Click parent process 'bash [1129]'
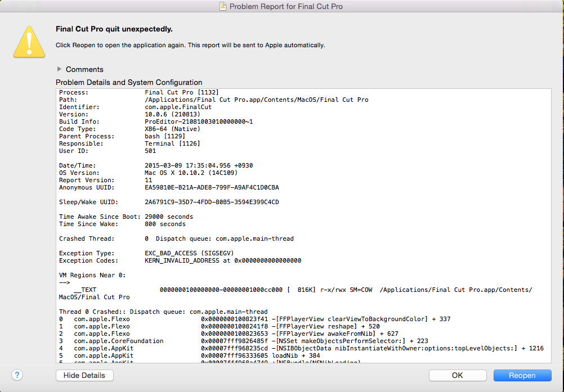 point(165,136)
